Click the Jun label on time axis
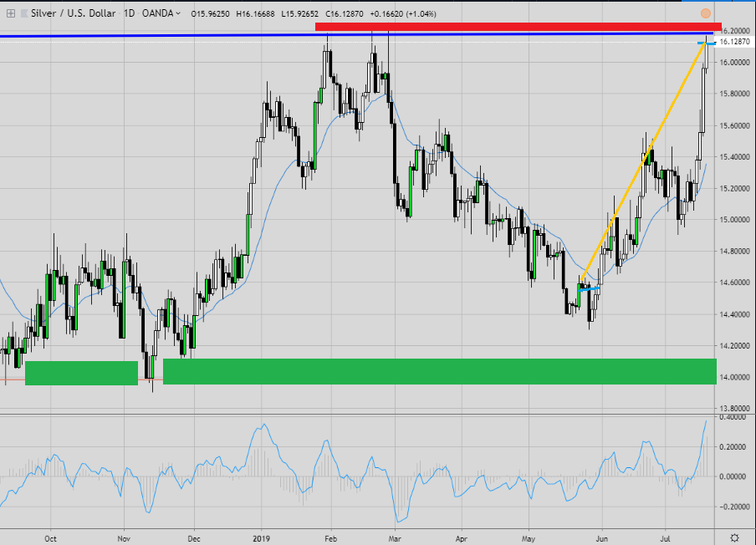This screenshot has width=756, height=545. [x=601, y=538]
